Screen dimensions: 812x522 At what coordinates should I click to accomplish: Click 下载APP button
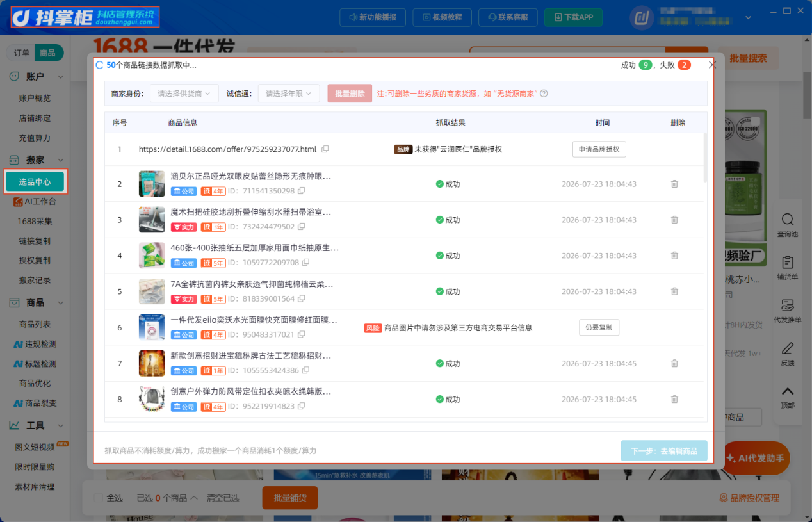tap(573, 17)
